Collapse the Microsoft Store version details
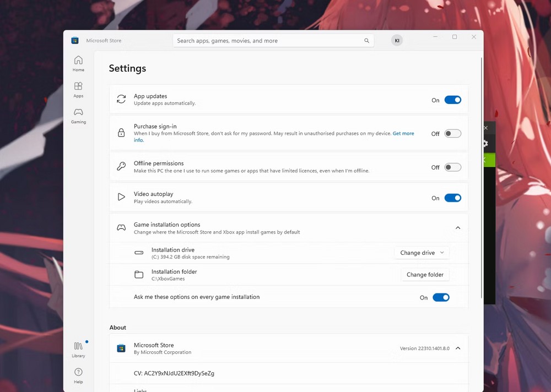The height and width of the screenshot is (392, 551). click(458, 348)
